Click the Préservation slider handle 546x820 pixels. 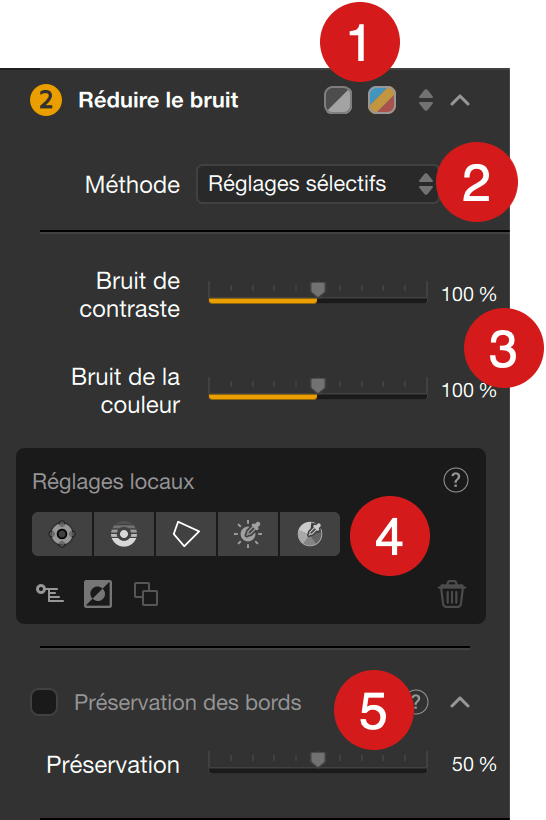(x=317, y=759)
